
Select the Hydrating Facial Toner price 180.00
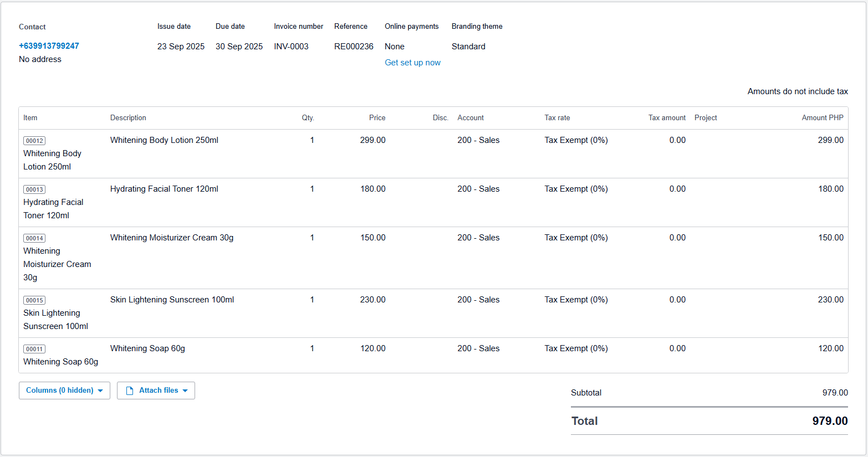(372, 189)
